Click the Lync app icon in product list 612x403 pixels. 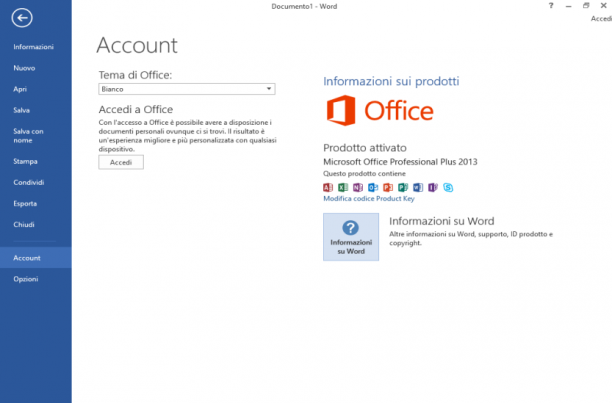[x=448, y=188]
